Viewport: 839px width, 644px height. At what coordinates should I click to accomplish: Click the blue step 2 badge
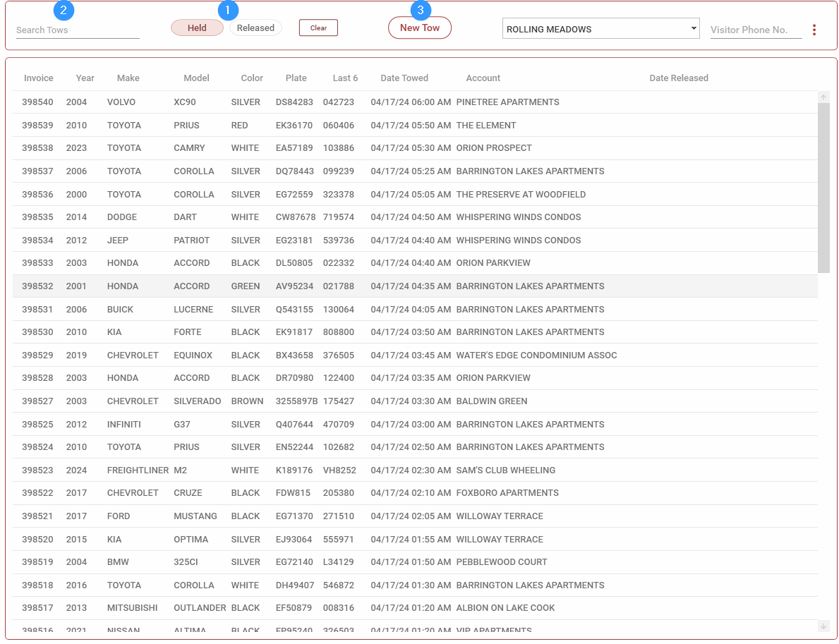pyautogui.click(x=64, y=11)
